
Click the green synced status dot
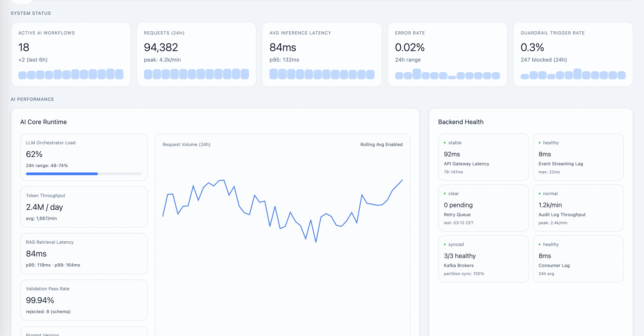[x=445, y=244]
